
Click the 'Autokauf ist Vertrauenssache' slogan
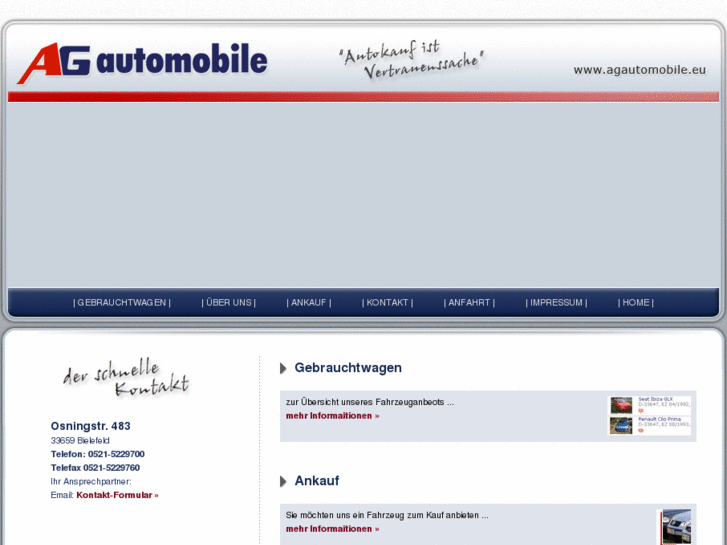point(412,60)
